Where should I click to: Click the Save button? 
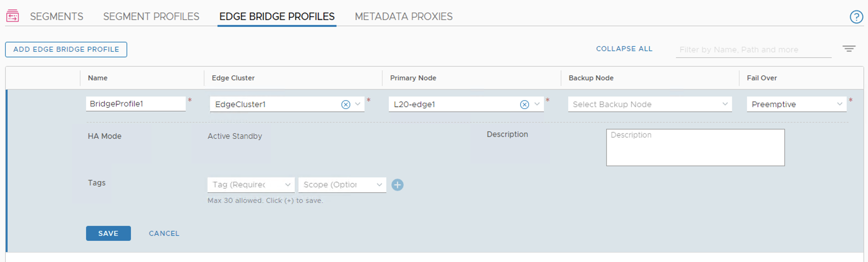(108, 233)
